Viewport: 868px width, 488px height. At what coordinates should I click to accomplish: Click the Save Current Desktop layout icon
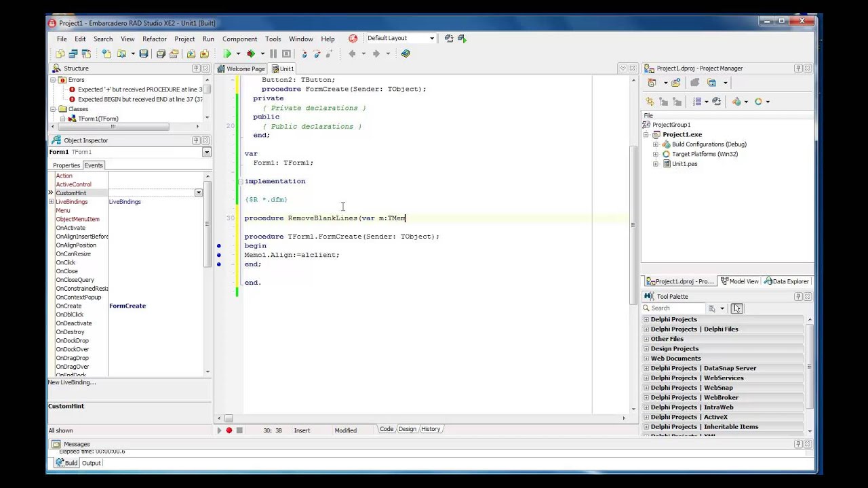point(449,39)
